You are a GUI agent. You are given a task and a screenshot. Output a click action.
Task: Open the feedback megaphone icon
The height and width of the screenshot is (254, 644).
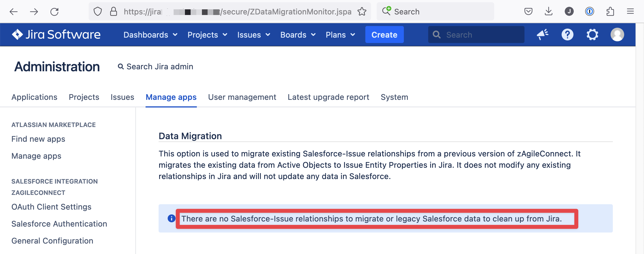(542, 35)
